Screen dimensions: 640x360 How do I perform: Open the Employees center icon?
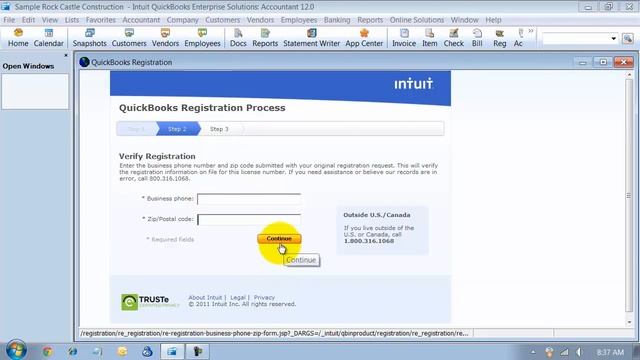202,38
